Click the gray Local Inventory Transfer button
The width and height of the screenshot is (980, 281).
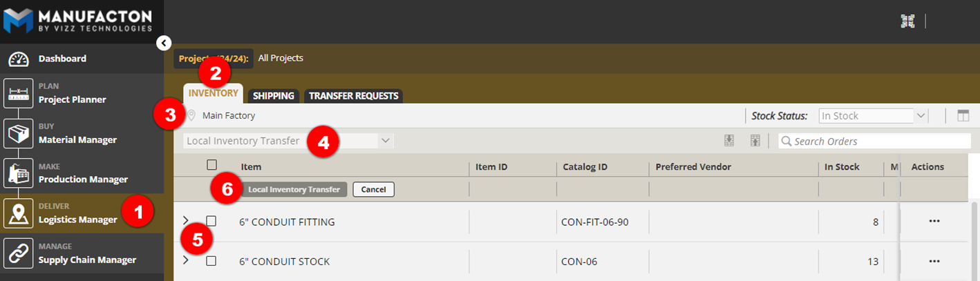(x=294, y=189)
